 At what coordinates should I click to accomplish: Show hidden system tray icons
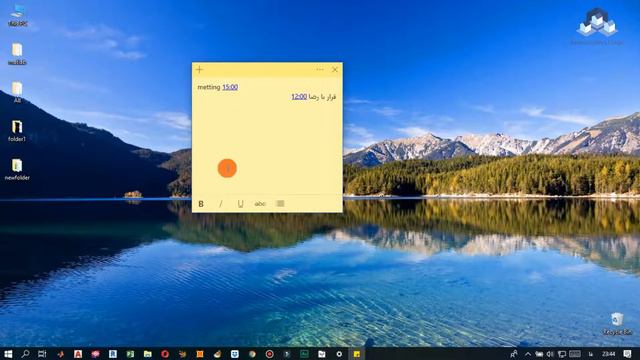click(x=528, y=354)
